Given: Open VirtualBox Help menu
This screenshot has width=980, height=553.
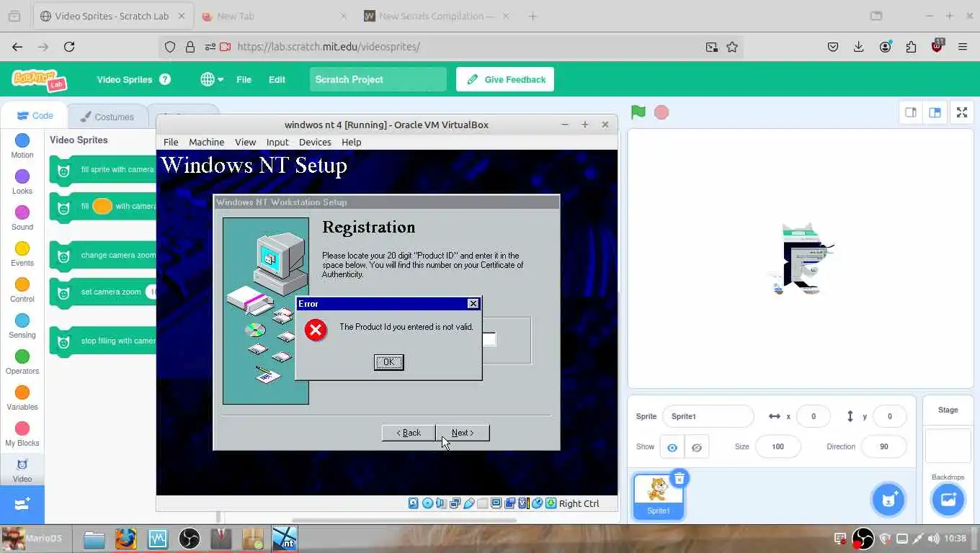Looking at the screenshot, I should pos(351,142).
